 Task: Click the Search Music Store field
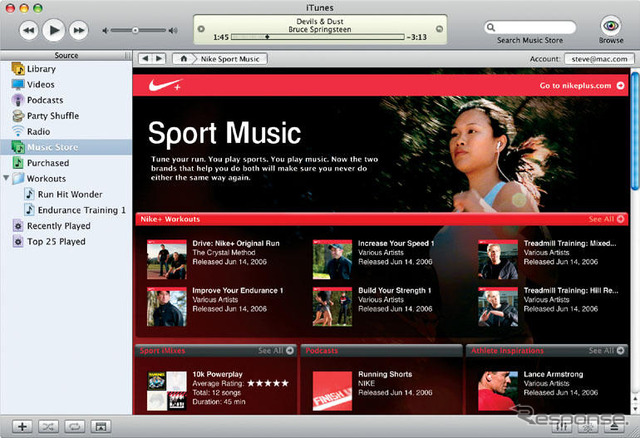pyautogui.click(x=530, y=28)
